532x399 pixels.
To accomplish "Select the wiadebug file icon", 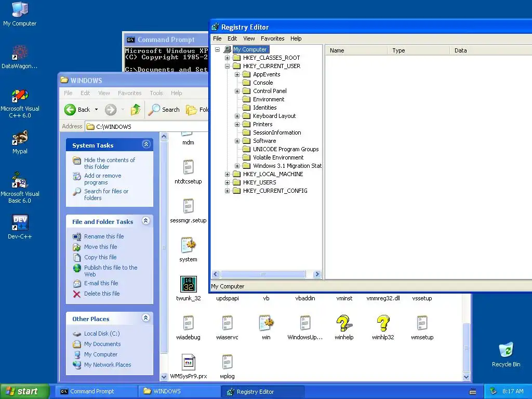I will tap(188, 323).
